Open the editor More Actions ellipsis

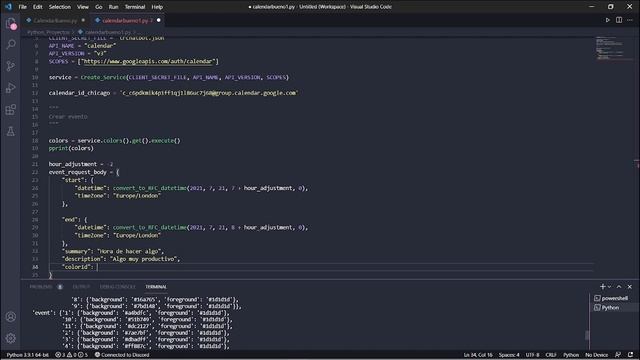click(630, 20)
